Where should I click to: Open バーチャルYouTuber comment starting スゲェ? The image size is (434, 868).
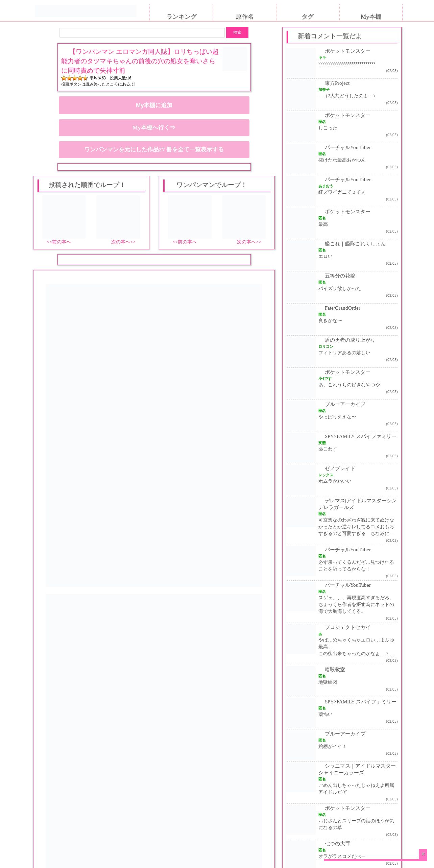pyautogui.click(x=342, y=602)
